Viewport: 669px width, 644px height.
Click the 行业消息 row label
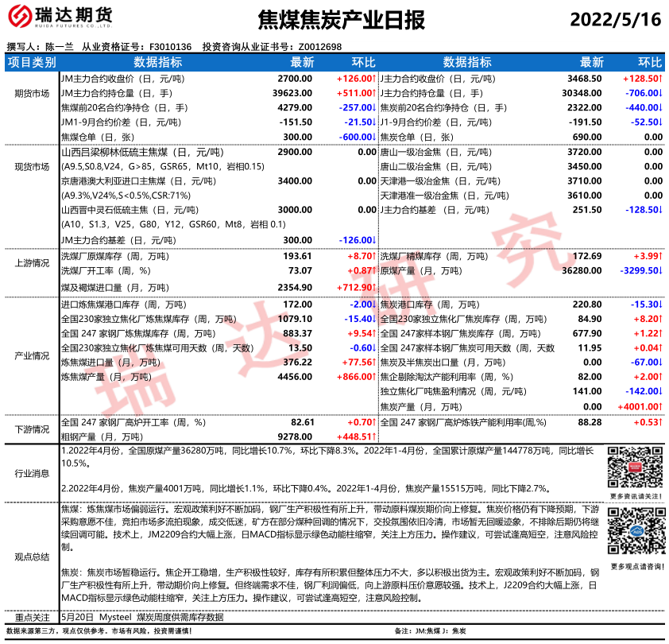point(32,474)
